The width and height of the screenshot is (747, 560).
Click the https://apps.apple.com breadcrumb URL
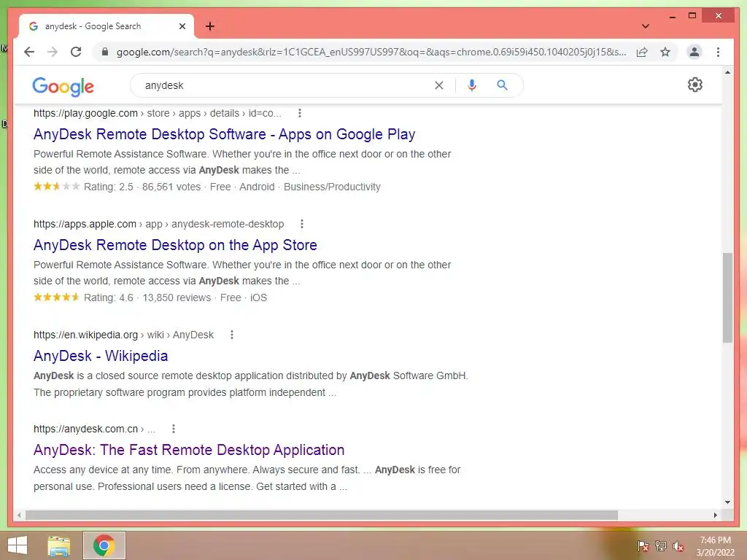pos(85,224)
